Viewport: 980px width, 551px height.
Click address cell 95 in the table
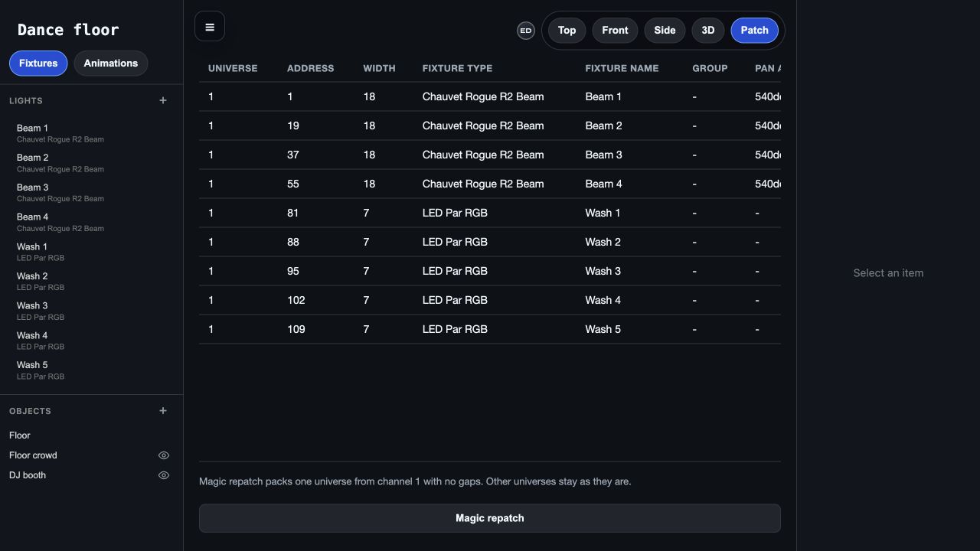tap(293, 271)
